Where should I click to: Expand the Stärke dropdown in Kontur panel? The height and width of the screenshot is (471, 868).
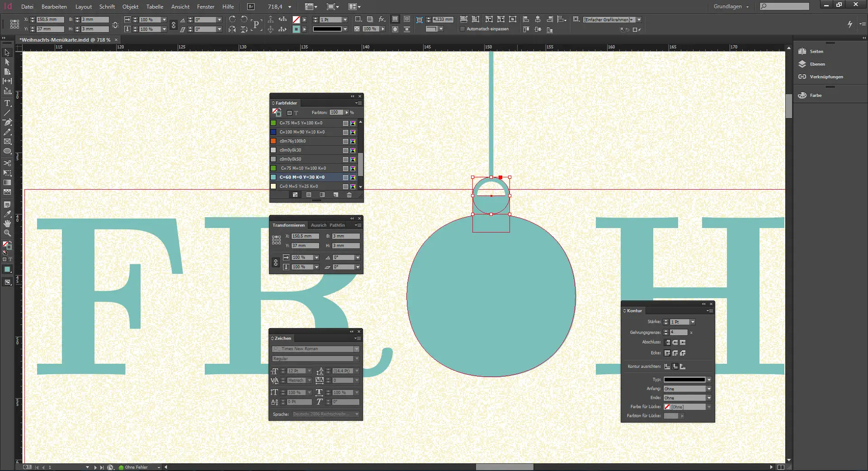pyautogui.click(x=693, y=322)
